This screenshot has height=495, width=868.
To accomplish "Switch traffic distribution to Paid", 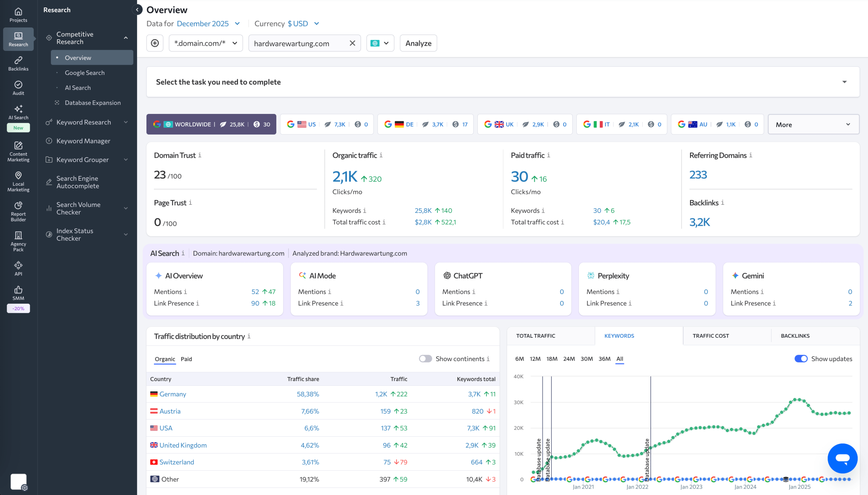I will [186, 359].
